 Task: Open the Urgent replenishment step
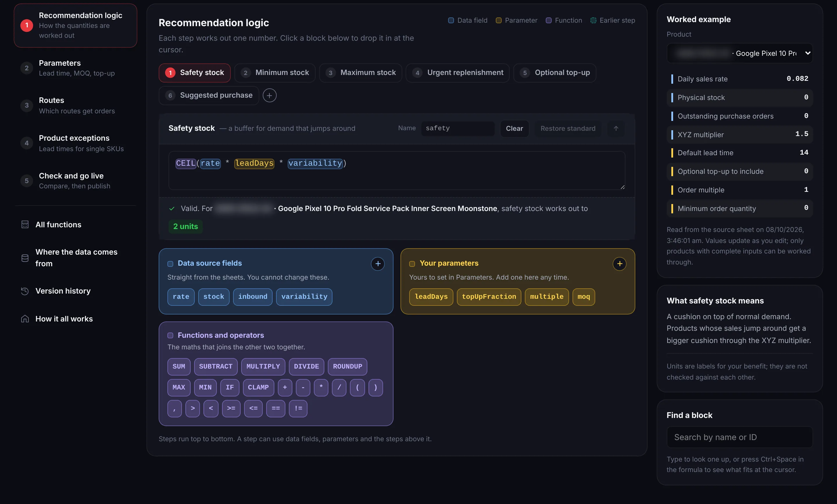[x=458, y=73]
